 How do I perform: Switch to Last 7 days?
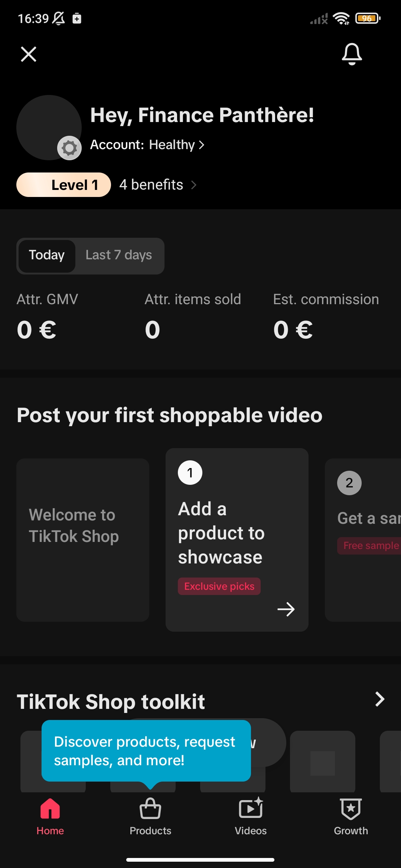point(119,255)
